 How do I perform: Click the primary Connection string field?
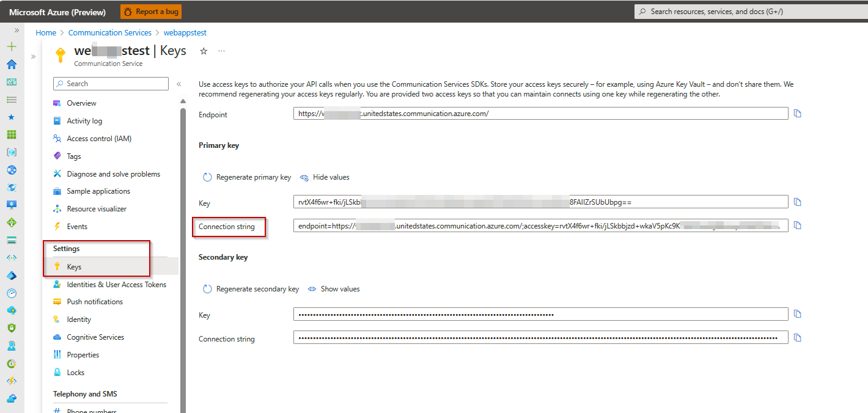point(541,226)
